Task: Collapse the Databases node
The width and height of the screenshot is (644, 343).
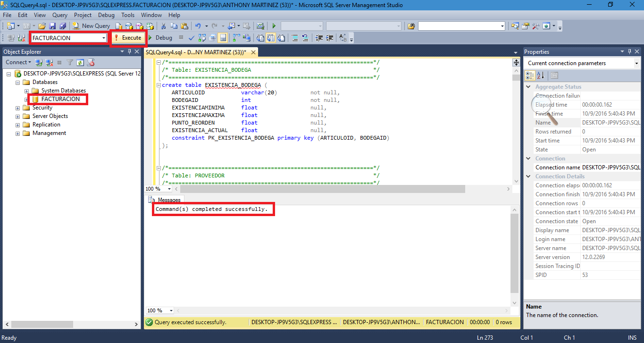Action: (18, 82)
